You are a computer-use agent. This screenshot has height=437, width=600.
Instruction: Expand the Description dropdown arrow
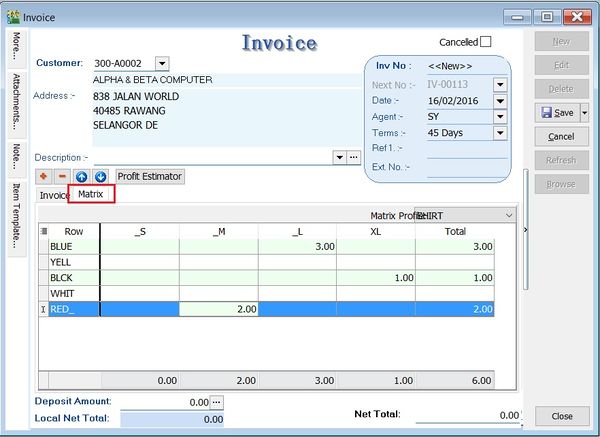click(339, 157)
